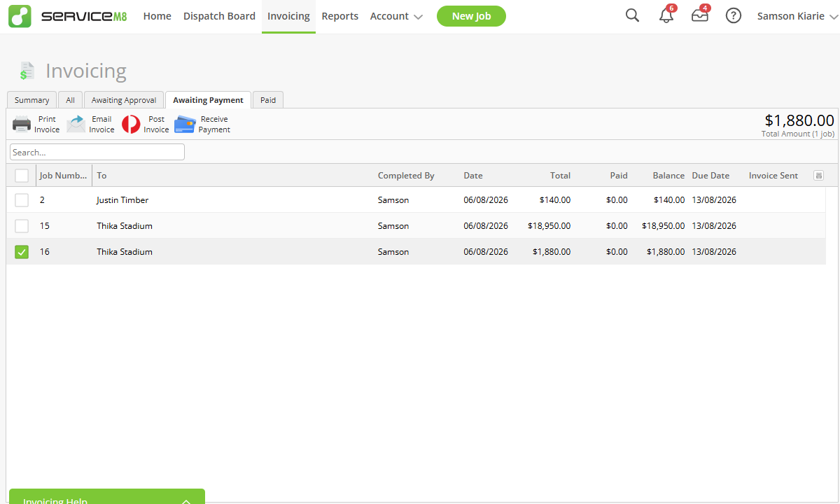
Task: Click the green New Job button
Action: click(471, 16)
